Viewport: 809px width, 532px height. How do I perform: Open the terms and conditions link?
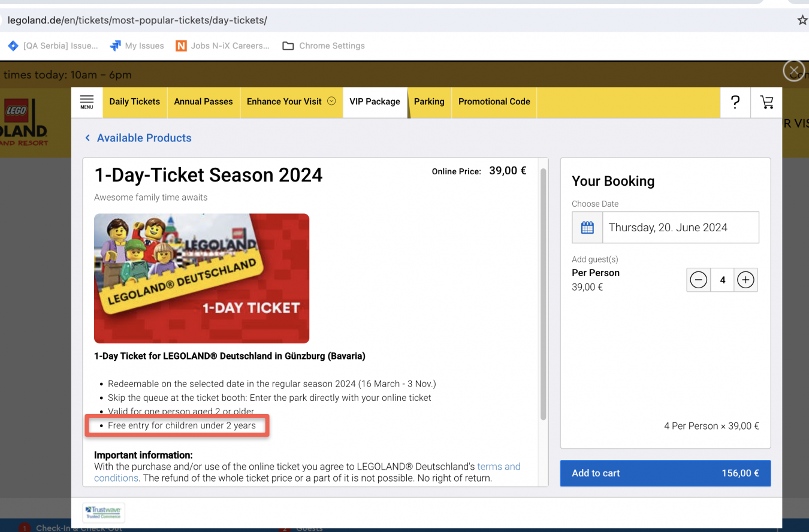(x=498, y=467)
